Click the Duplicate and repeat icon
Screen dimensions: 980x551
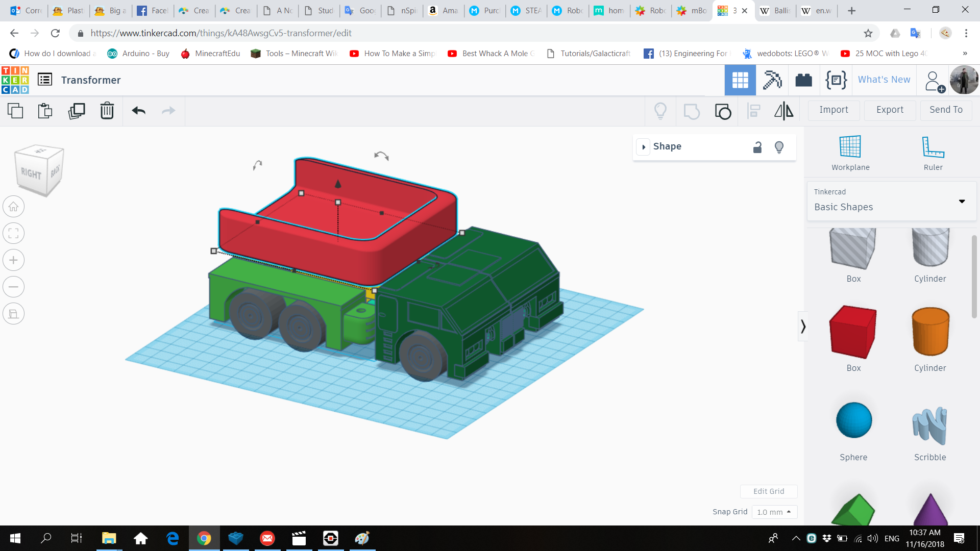(77, 111)
